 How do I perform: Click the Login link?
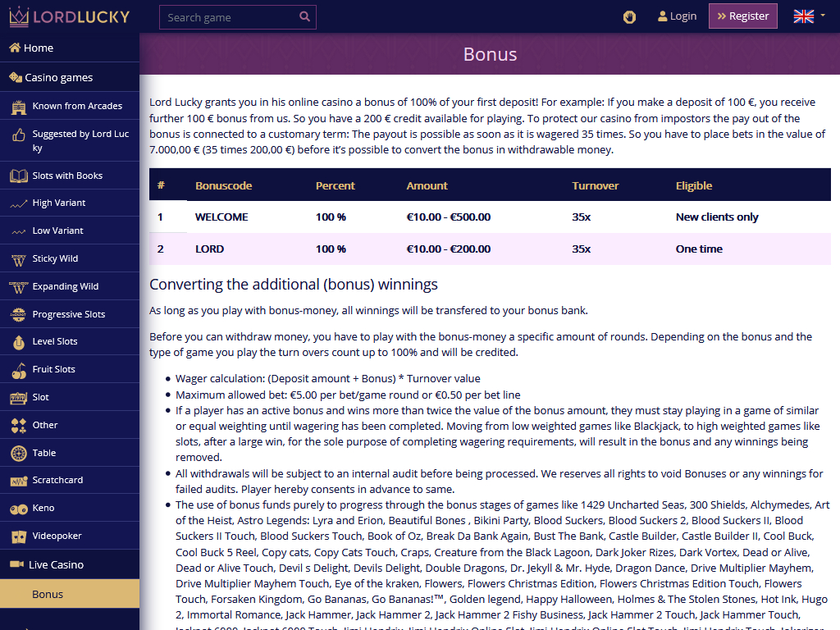(677, 16)
